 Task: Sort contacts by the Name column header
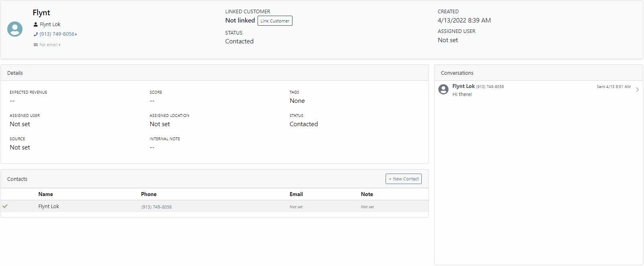(x=46, y=194)
